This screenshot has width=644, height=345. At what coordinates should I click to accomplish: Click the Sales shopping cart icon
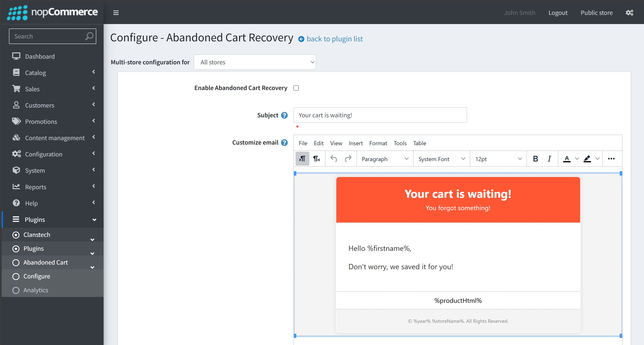pos(16,89)
